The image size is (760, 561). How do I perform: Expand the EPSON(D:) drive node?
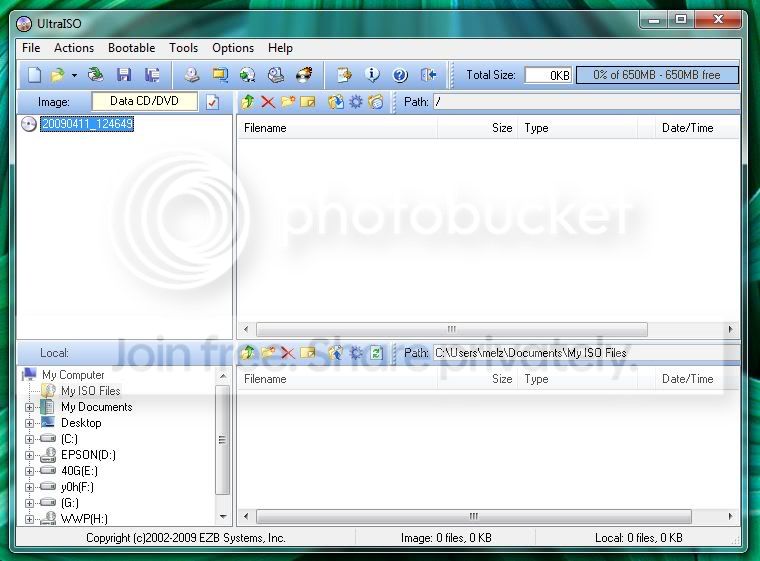30,455
